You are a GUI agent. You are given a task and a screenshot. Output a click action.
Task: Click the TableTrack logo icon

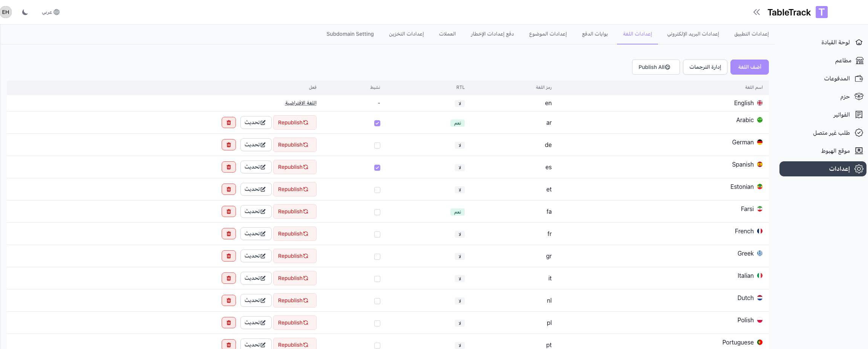tap(821, 12)
